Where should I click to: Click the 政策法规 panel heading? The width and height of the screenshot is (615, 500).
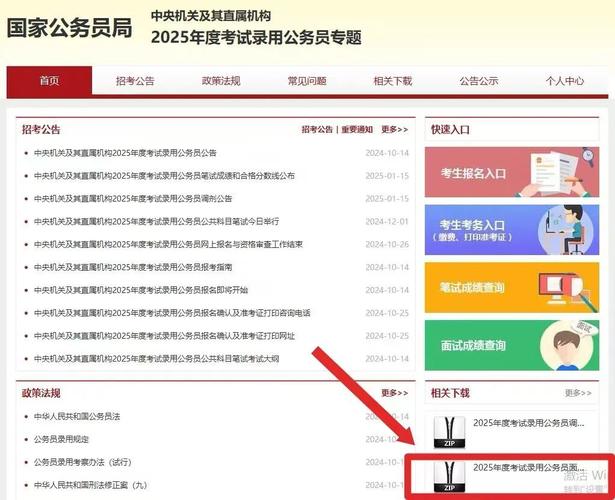(x=41, y=393)
